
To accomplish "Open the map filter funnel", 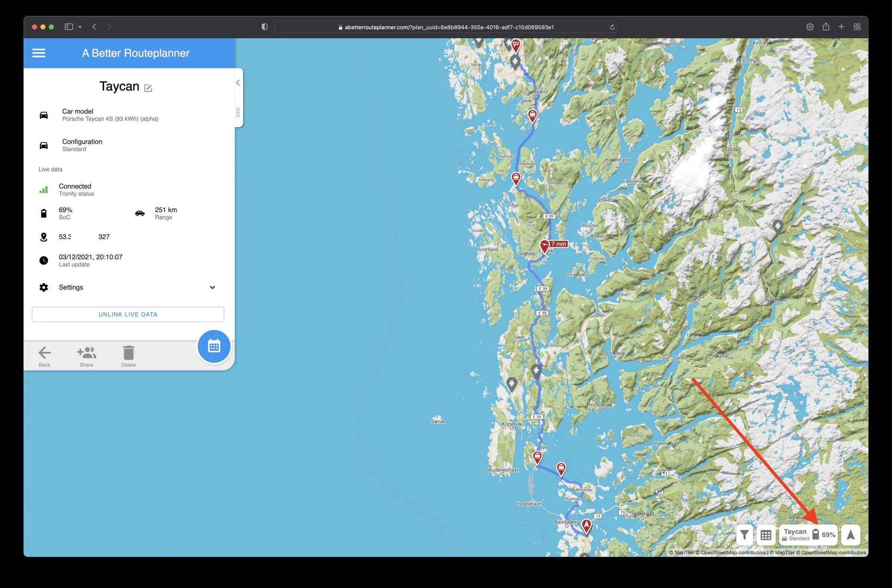I will click(745, 535).
